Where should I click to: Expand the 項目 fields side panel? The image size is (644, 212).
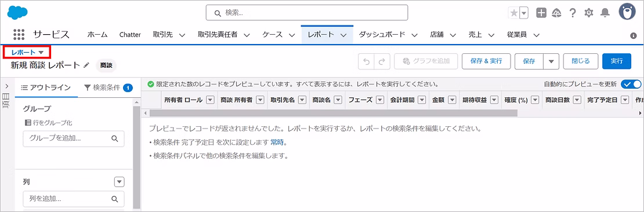[x=7, y=86]
